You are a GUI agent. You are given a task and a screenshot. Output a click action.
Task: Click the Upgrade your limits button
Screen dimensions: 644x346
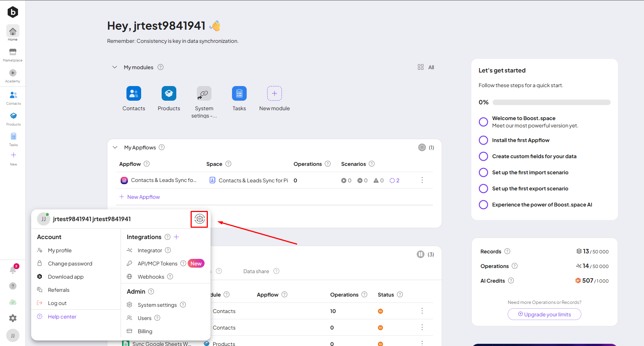tap(544, 314)
